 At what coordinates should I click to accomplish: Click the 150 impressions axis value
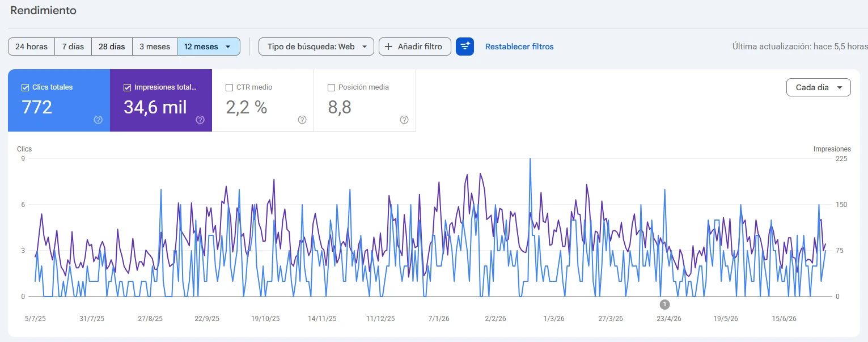[841, 205]
